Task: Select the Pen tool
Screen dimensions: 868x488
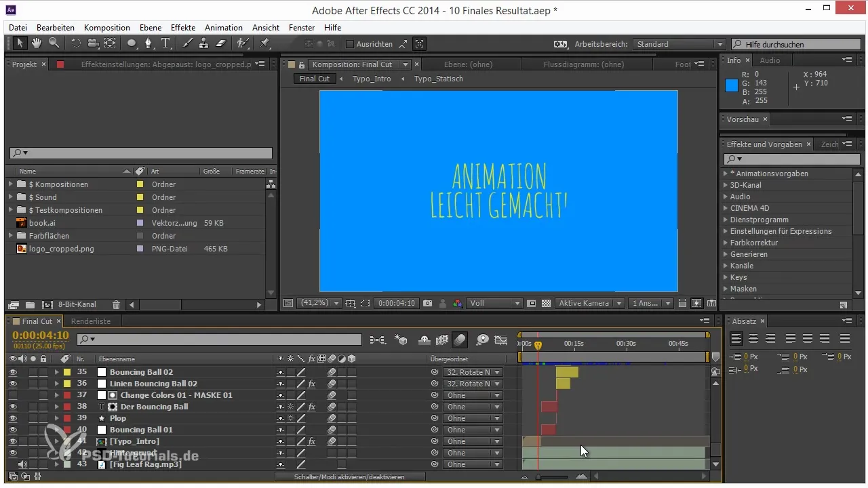Action: 150,43
